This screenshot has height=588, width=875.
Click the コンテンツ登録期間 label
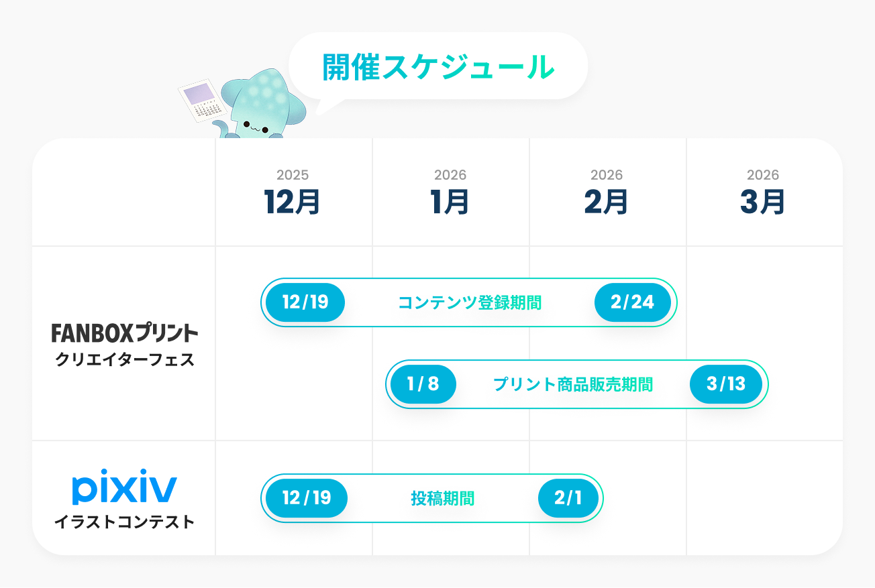tap(470, 303)
